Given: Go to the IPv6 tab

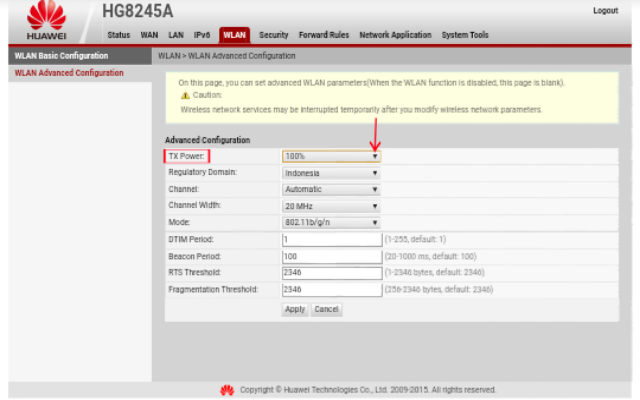Looking at the screenshot, I should point(202,35).
